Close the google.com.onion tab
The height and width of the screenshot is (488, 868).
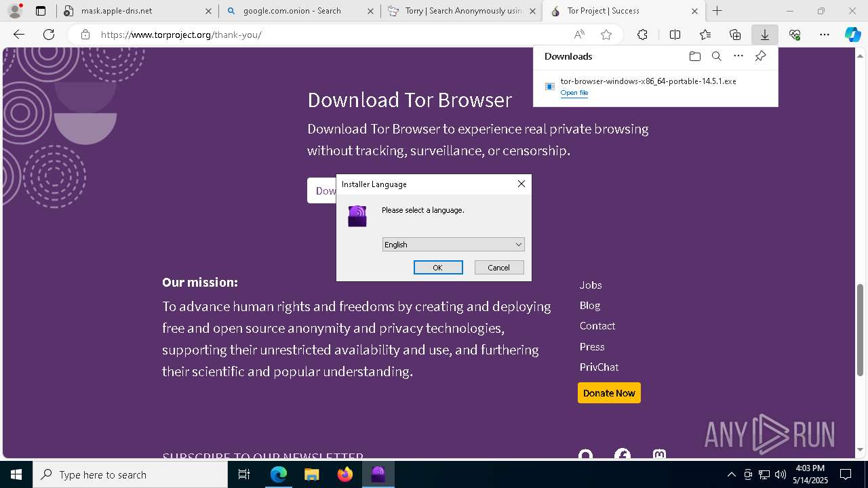pyautogui.click(x=370, y=11)
